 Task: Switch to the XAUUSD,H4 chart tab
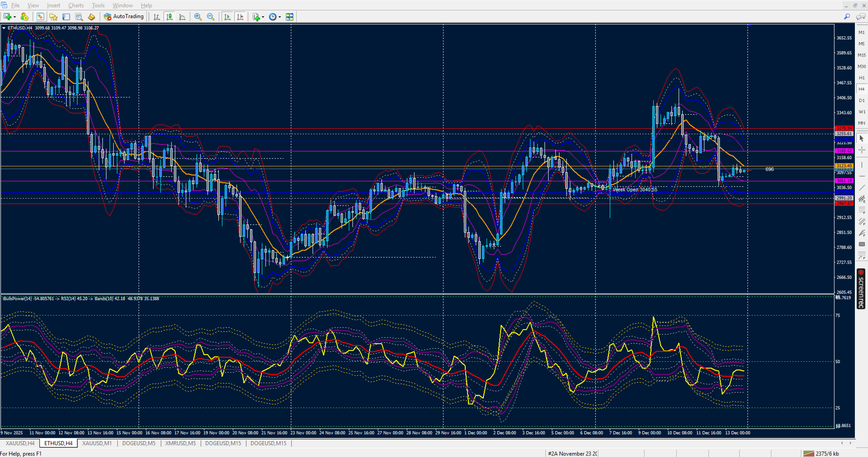pos(20,443)
